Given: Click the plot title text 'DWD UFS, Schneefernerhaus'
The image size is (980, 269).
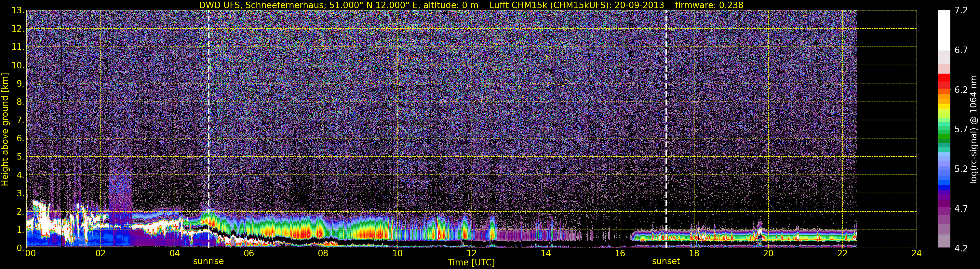Looking at the screenshot, I should pyautogui.click(x=262, y=5).
